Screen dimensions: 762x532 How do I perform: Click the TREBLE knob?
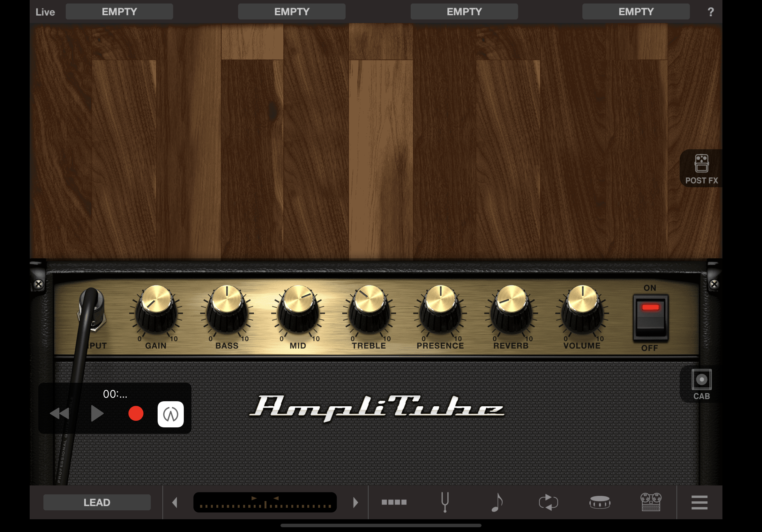pos(369,309)
